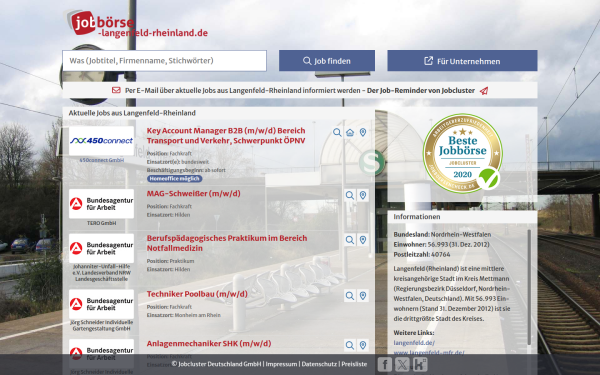Open the Facebook icon in footer
The width and height of the screenshot is (600, 375).
click(385, 364)
